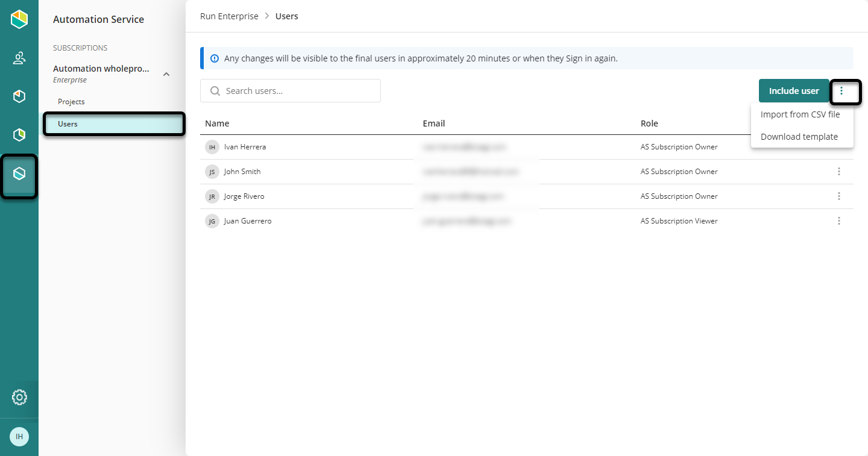The height and width of the screenshot is (456, 868).
Task: Open the user management sidebar icon
Action: pos(19,58)
